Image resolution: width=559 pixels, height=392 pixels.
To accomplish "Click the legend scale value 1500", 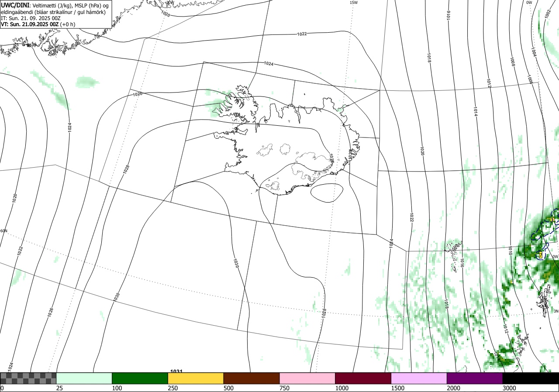I will point(397,388).
